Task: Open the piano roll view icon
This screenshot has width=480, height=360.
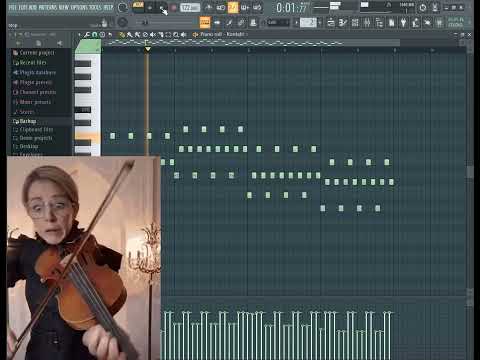Action: click(342, 22)
